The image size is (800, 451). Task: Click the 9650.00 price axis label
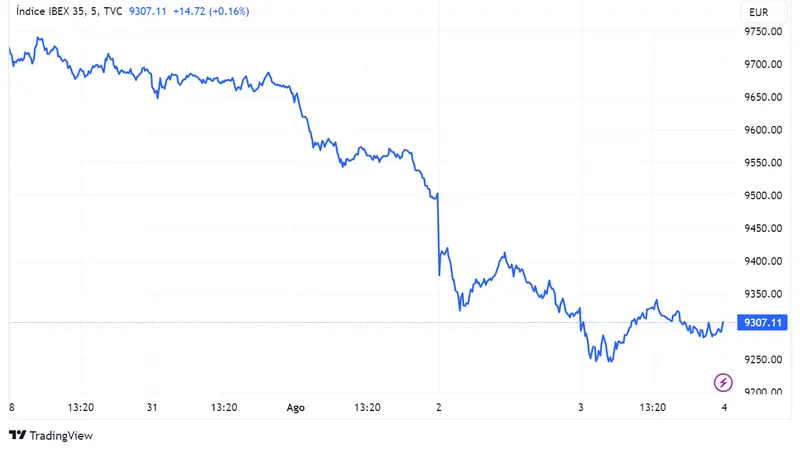tap(763, 97)
